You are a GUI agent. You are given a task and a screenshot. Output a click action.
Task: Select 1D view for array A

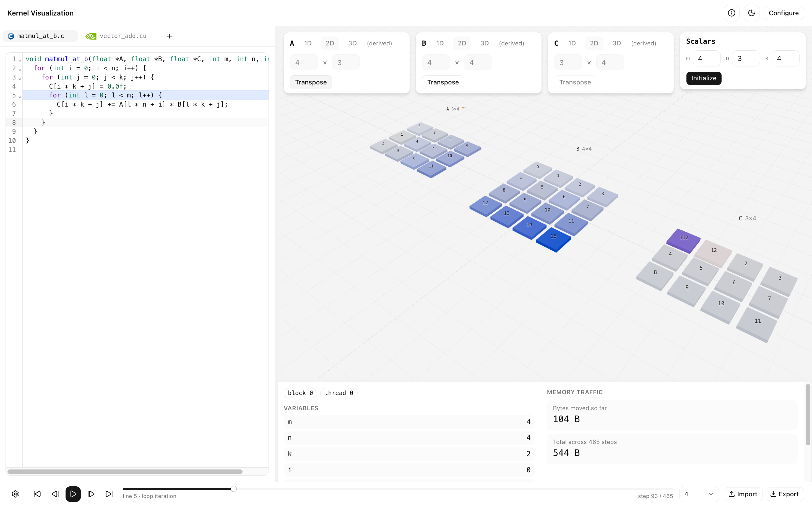[308, 43]
